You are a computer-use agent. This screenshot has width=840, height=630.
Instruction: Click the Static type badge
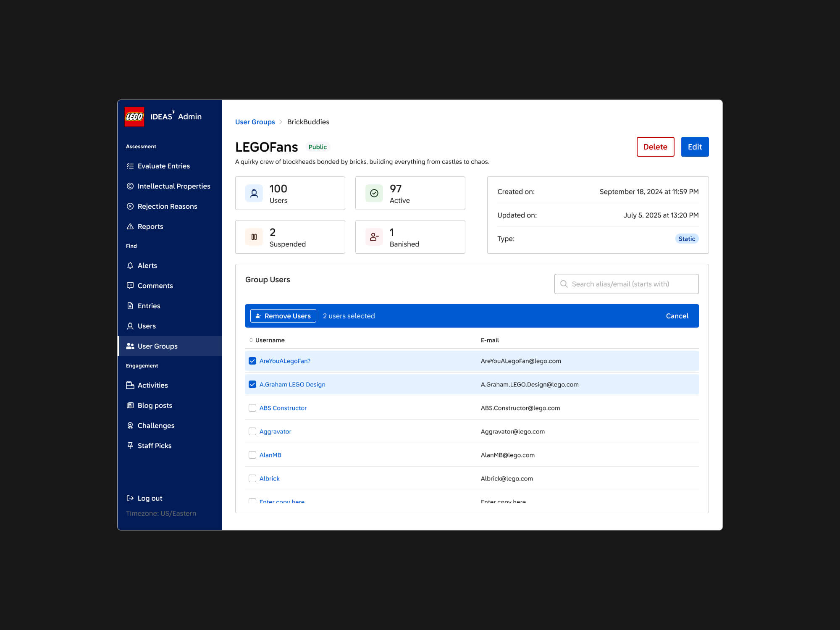point(687,239)
